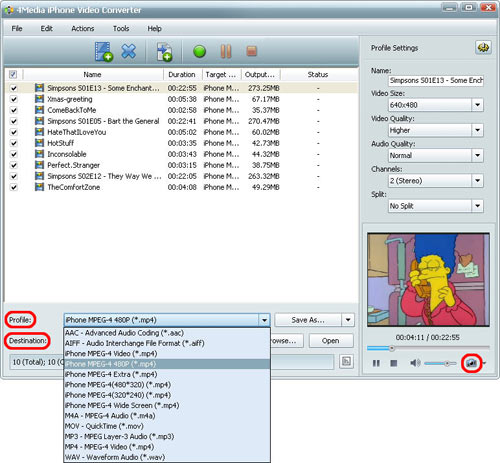Click the Browse button
This screenshot has width=500, height=463.
[x=287, y=341]
